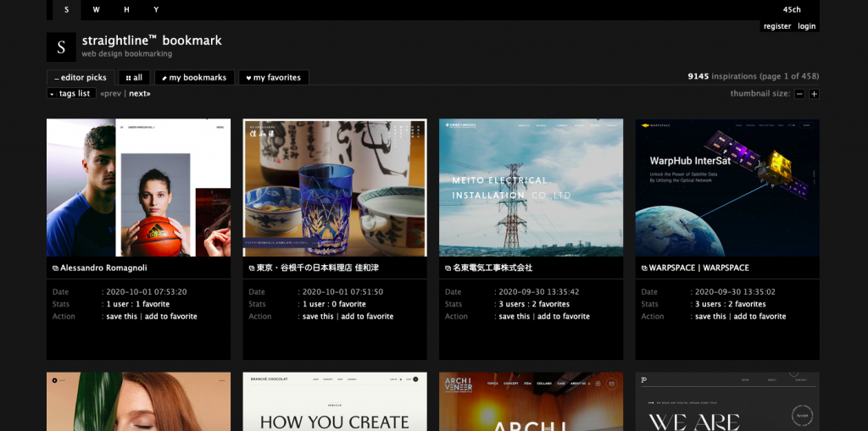The height and width of the screenshot is (431, 868).
Task: Open the WARPSPACE | WARPSPACE title link
Action: (x=698, y=268)
